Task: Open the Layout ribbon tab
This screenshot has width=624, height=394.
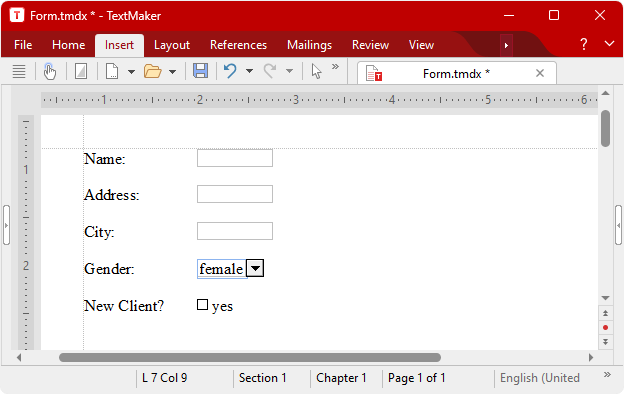Action: (x=172, y=45)
